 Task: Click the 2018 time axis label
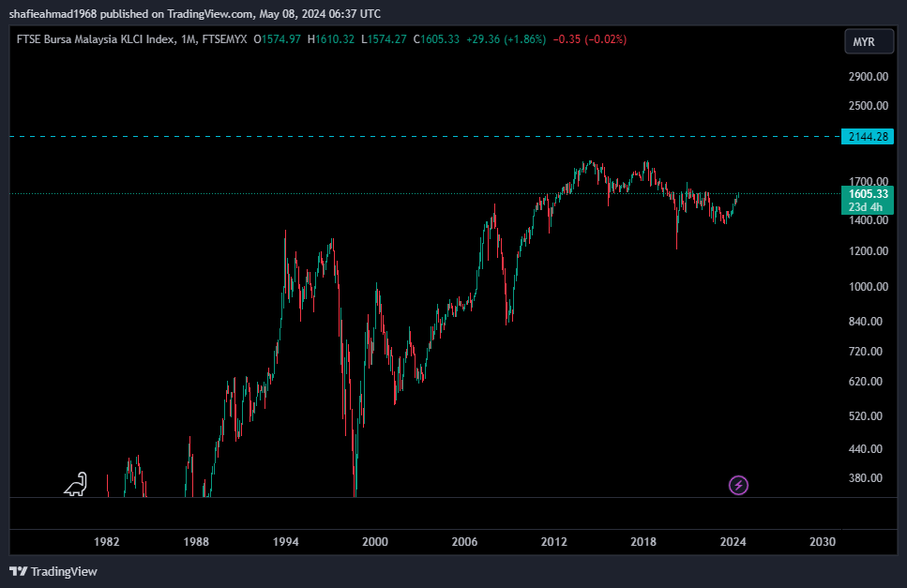[643, 542]
